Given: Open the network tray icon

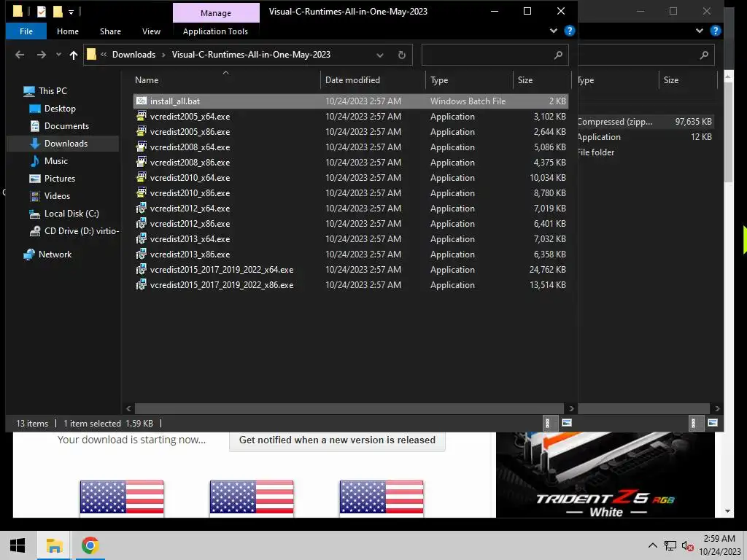Looking at the screenshot, I should (x=670, y=545).
